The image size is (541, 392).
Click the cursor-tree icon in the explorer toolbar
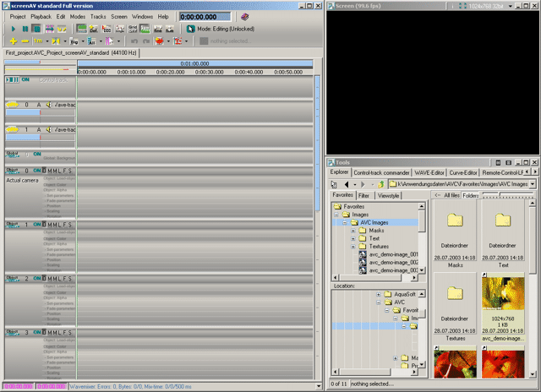click(334, 184)
